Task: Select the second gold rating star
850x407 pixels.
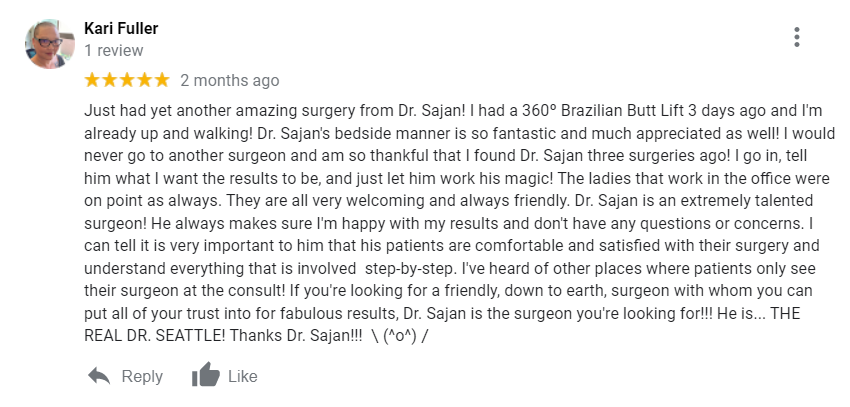Action: tap(110, 80)
